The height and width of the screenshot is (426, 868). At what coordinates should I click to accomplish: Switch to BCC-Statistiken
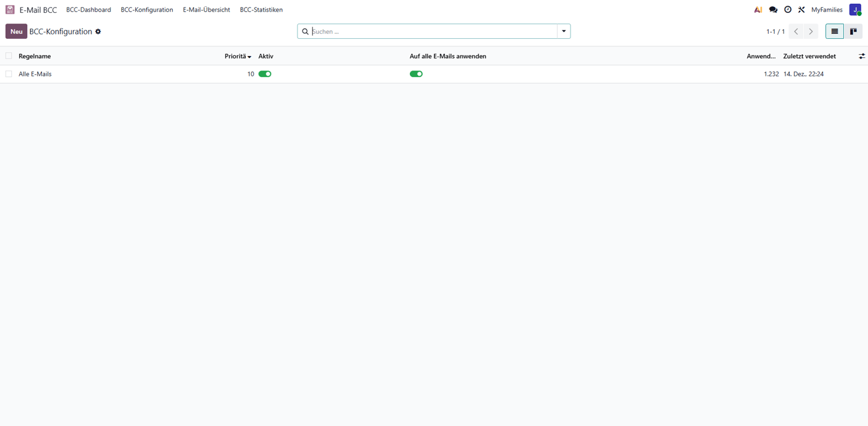[261, 10]
